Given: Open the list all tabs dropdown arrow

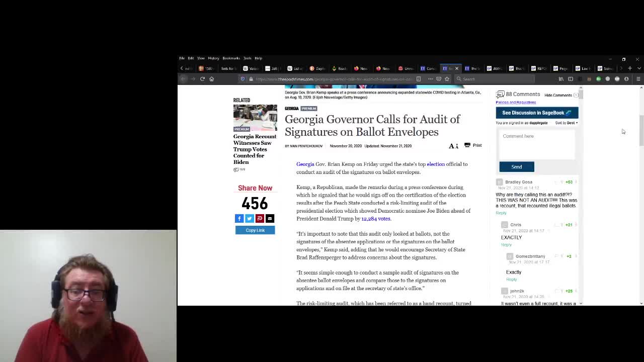Looking at the screenshot, I should [639, 68].
